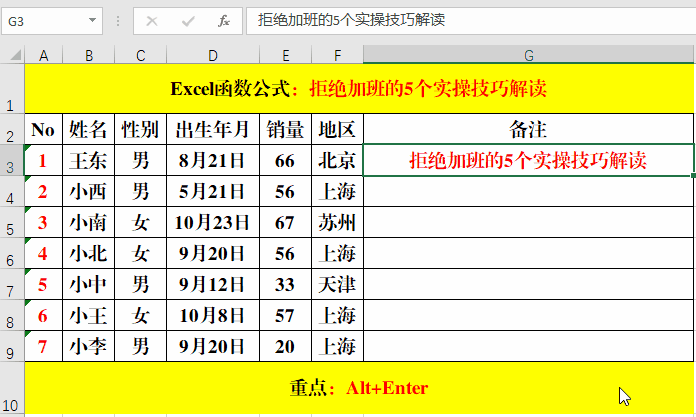Click the Cancel (X) formula bar icon
Image resolution: width=696 pixels, height=417 pixels.
click(152, 21)
